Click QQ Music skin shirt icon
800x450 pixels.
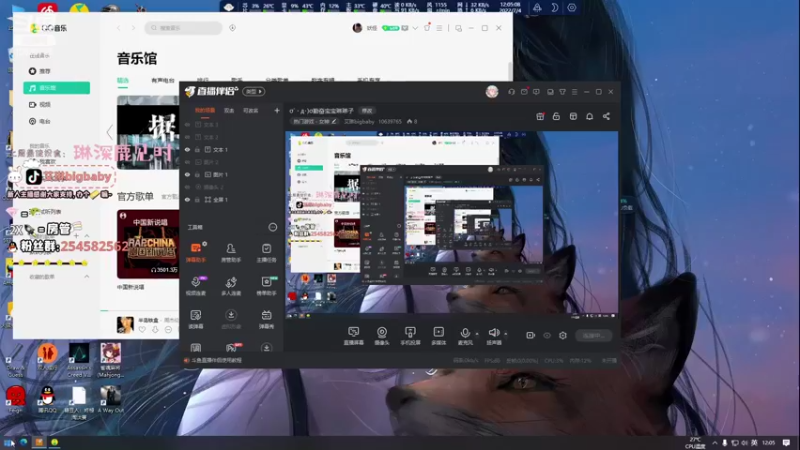click(427, 28)
